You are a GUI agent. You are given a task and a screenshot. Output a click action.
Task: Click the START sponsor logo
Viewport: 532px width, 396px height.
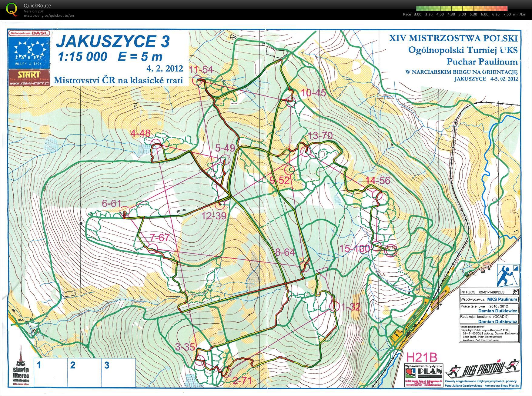(x=29, y=78)
